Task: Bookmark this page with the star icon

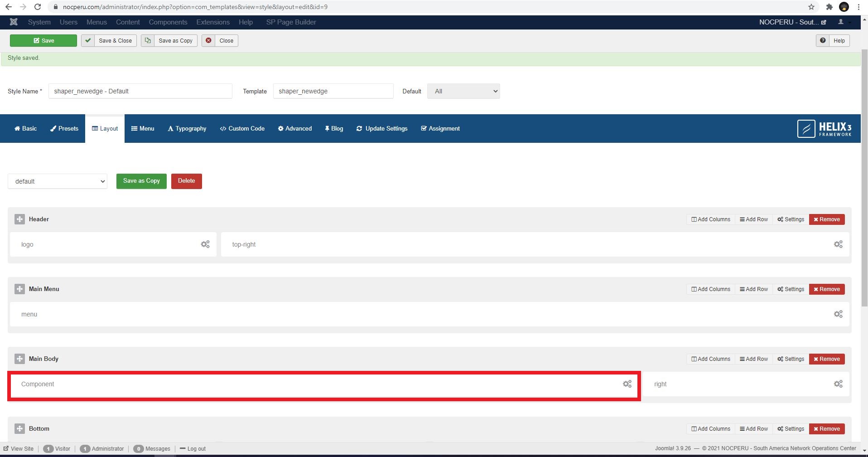Action: point(811,7)
